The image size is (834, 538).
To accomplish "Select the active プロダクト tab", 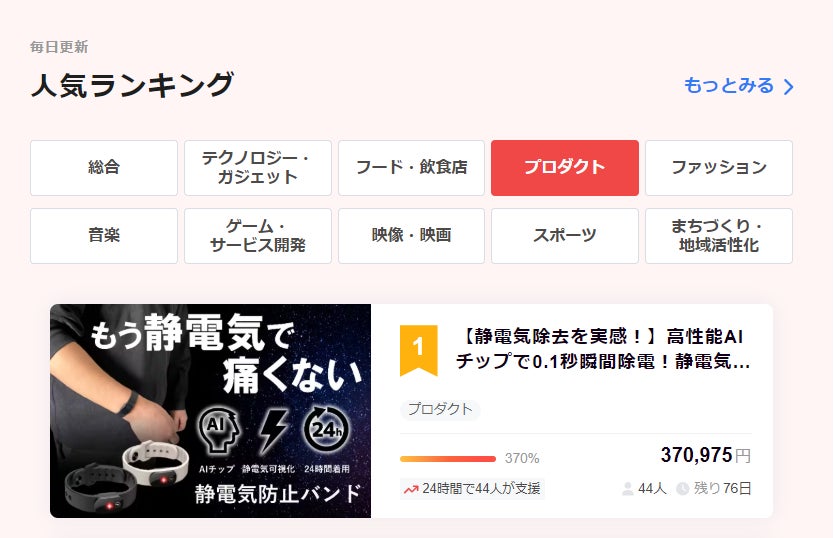I will [565, 168].
